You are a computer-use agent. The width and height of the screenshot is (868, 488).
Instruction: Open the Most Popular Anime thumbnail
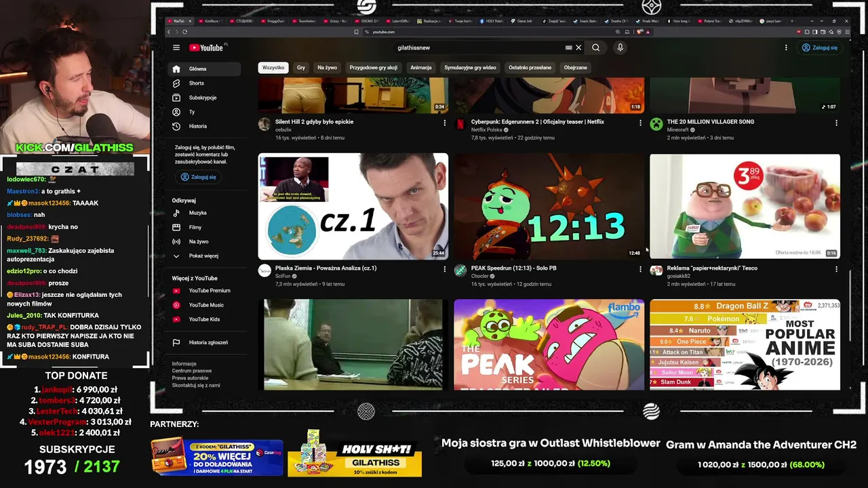(x=745, y=345)
